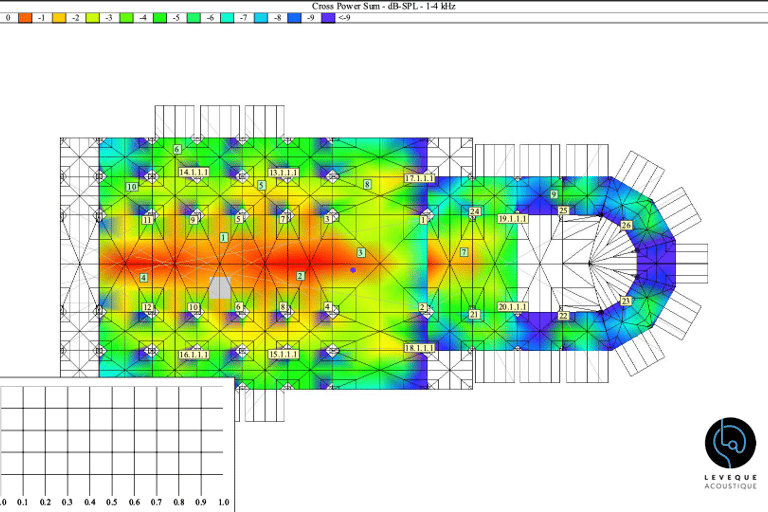This screenshot has width=768, height=512.
Task: Click the purple source dot on the center axis
Action: coord(353,270)
